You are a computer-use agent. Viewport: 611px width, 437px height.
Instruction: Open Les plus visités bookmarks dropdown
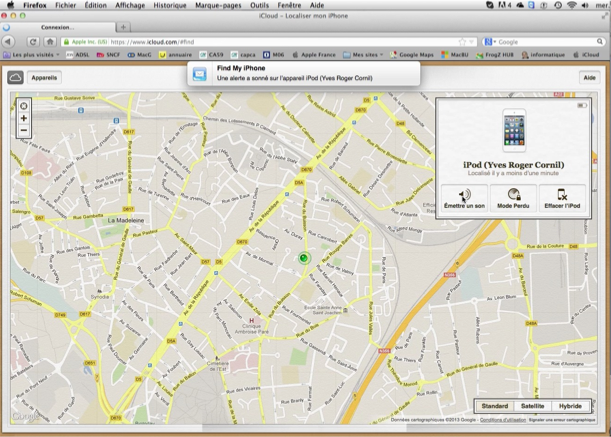(x=31, y=55)
